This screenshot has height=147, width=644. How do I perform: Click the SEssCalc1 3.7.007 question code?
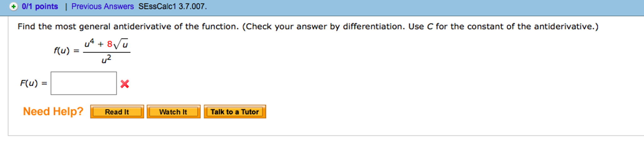tap(172, 7)
